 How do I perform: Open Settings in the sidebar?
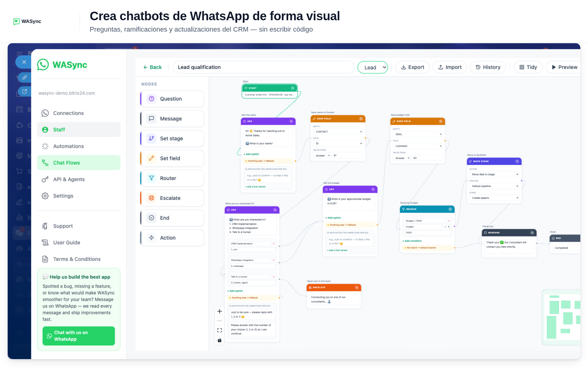tap(79, 196)
